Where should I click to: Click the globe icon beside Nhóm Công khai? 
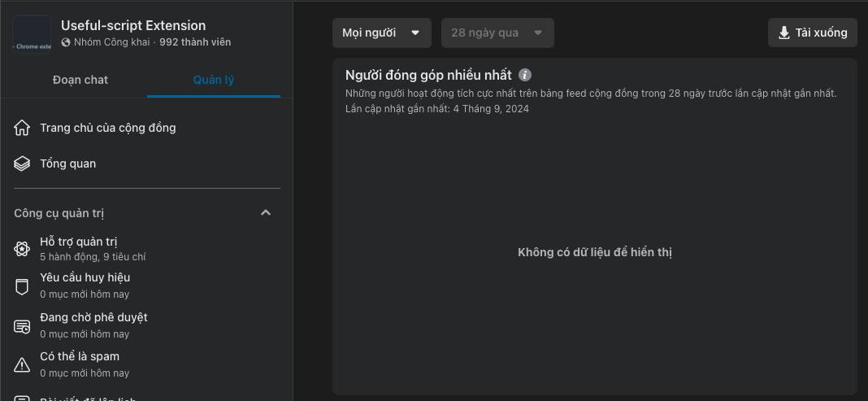pyautogui.click(x=66, y=42)
